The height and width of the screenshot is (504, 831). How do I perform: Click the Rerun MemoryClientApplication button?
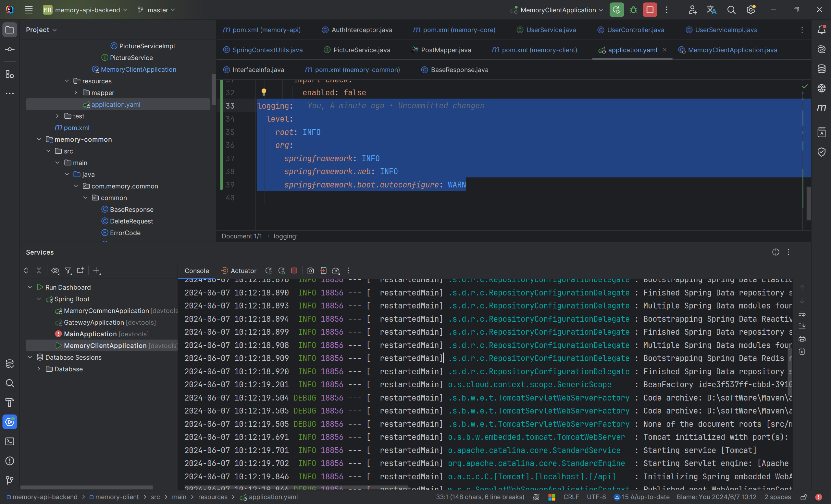pos(616,10)
